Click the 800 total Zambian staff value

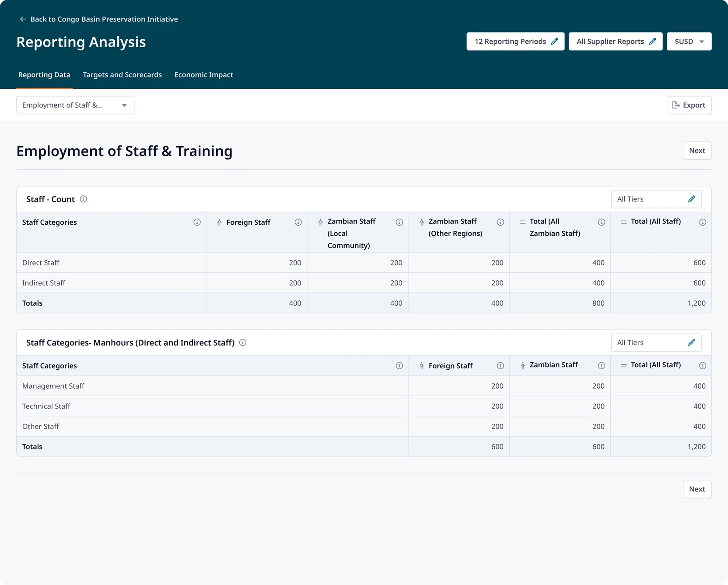point(598,303)
